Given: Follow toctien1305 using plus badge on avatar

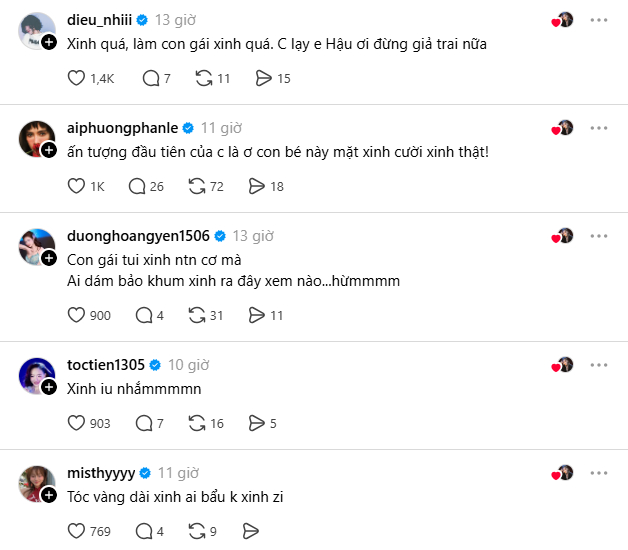Looking at the screenshot, I should [x=49, y=387].
